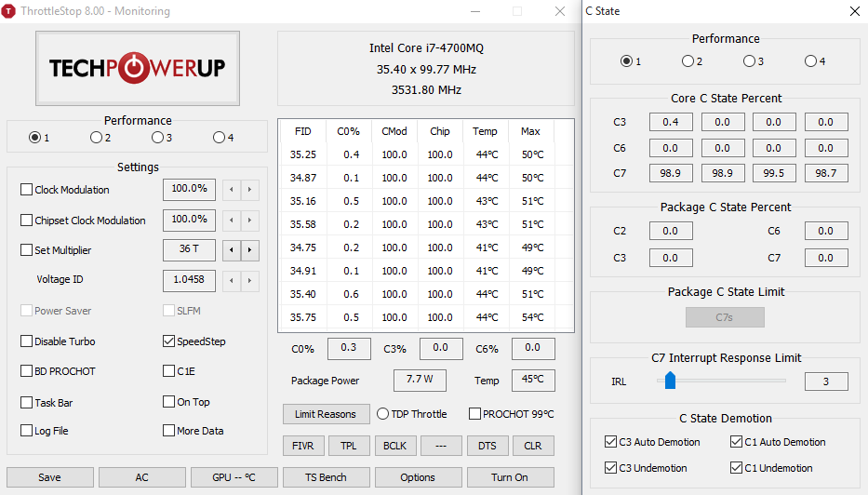Decrease Voltage ID with left arrow
The width and height of the screenshot is (868, 495).
point(232,281)
